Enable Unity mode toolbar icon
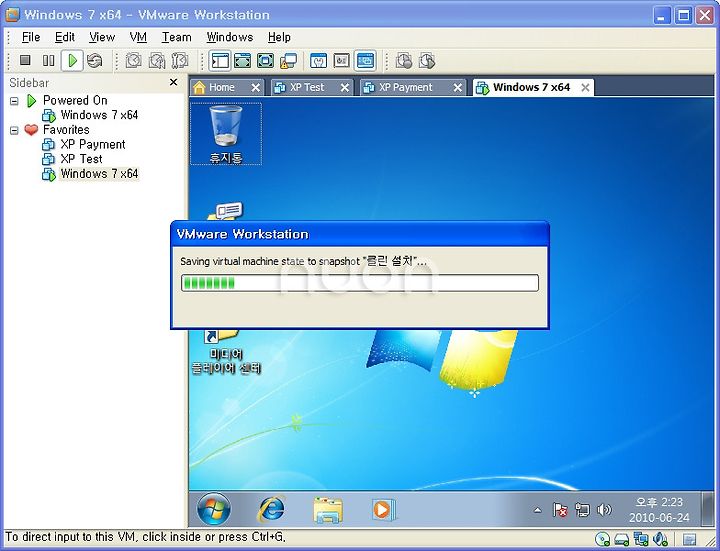The width and height of the screenshot is (720, 551). (288, 60)
